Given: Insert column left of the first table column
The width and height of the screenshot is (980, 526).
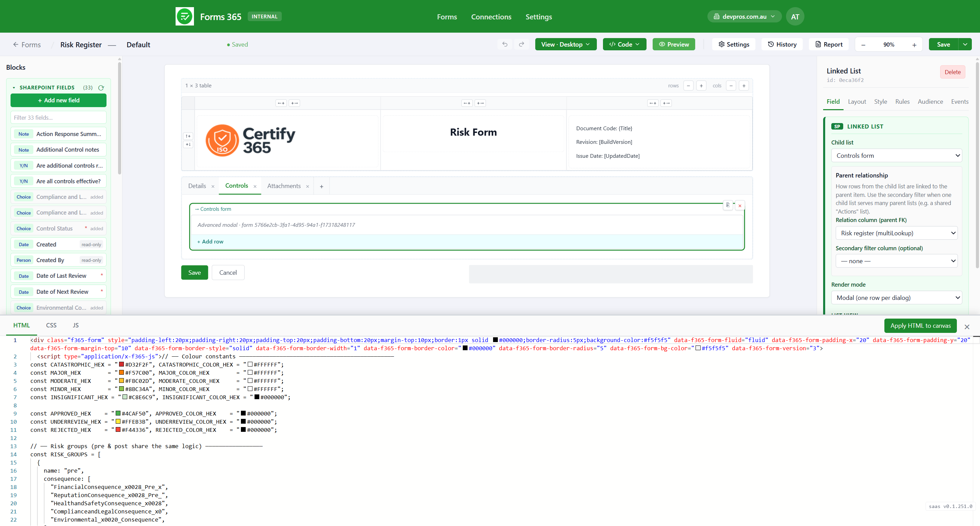Looking at the screenshot, I should pyautogui.click(x=281, y=103).
